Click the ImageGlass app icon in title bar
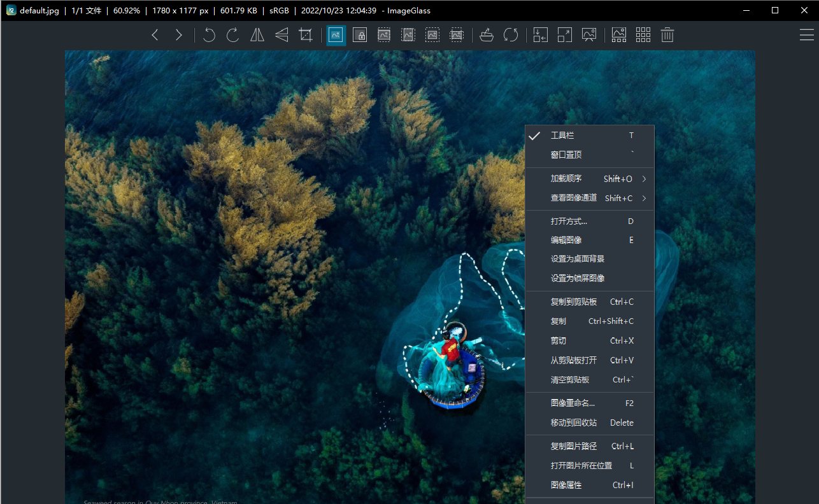 point(11,10)
